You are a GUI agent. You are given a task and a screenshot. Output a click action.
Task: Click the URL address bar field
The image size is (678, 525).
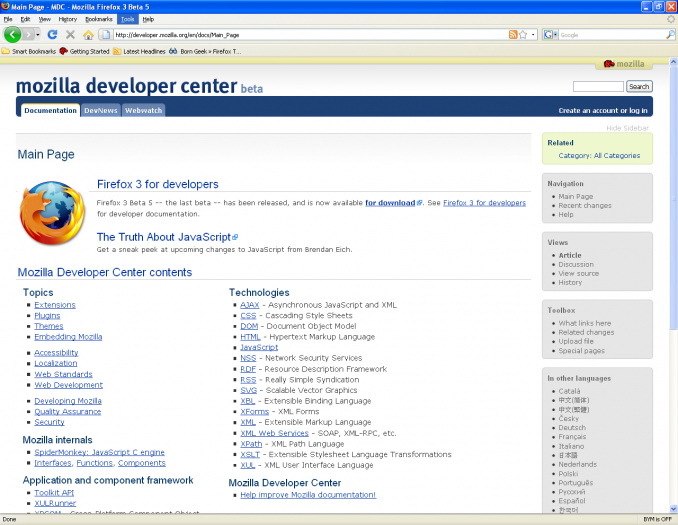309,35
